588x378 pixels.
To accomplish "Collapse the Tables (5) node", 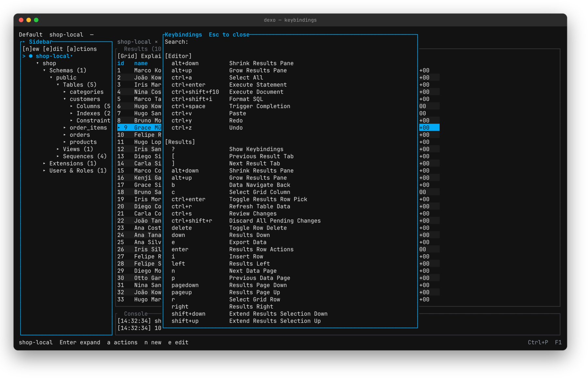I will pyautogui.click(x=58, y=85).
